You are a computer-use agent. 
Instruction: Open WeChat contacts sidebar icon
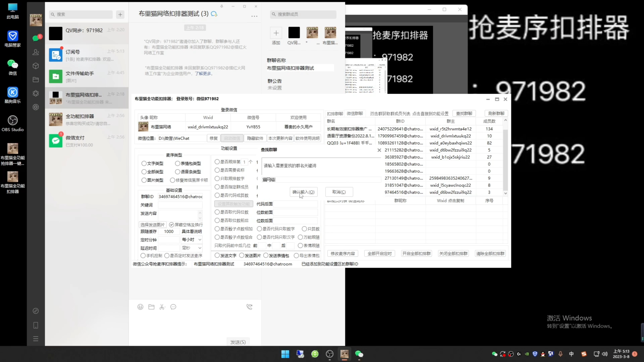tap(36, 52)
